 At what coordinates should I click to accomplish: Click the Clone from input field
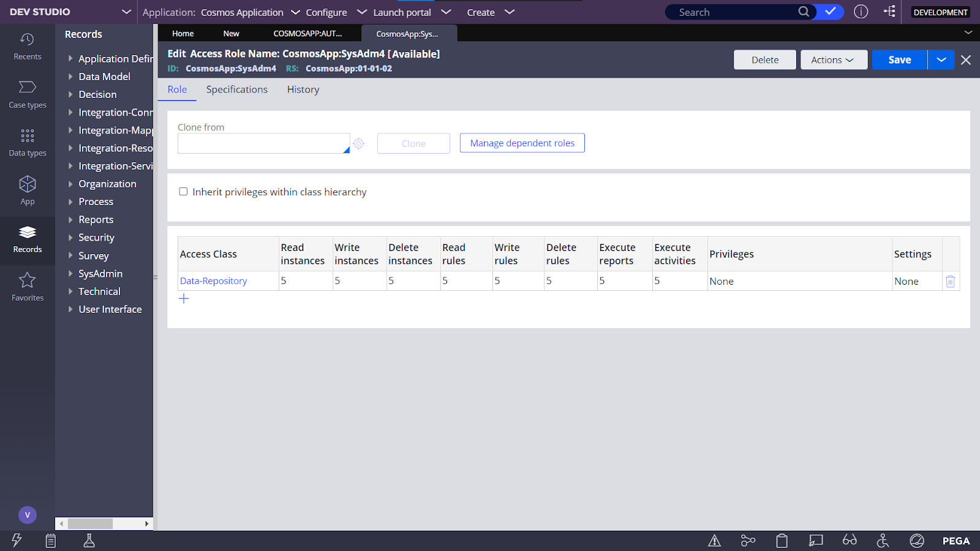tap(264, 143)
